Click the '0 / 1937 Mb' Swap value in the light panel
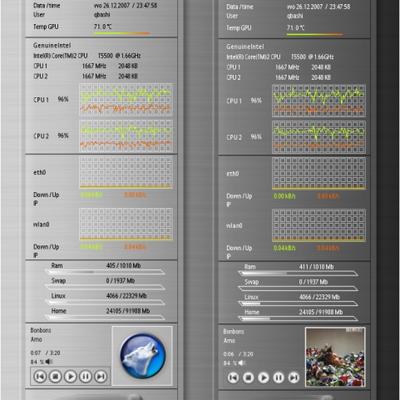This screenshot has width=400, height=400. pos(120,281)
